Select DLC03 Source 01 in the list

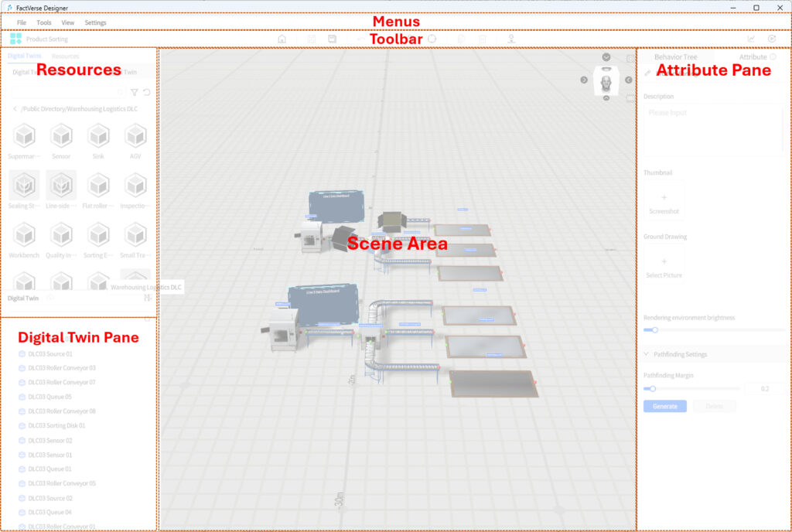click(x=50, y=354)
